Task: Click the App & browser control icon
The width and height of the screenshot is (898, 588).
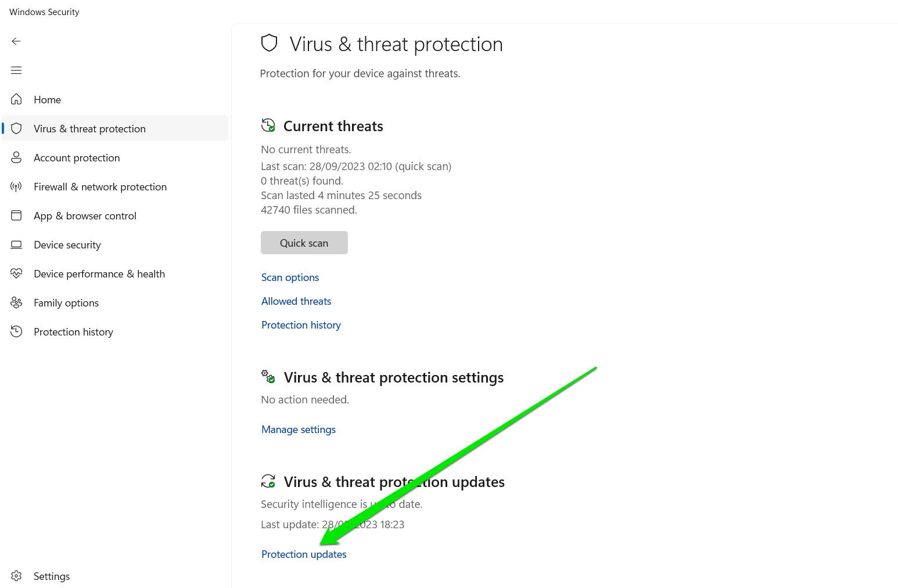Action: pos(16,215)
